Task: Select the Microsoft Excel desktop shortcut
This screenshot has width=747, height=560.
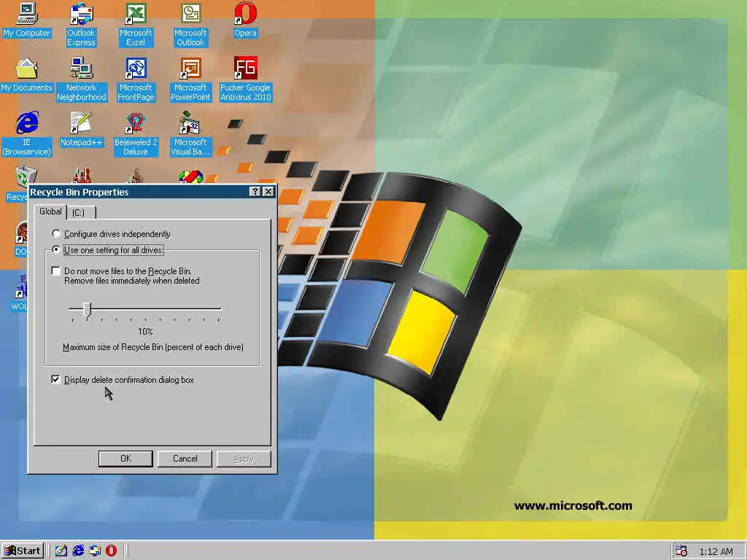Action: (x=136, y=25)
